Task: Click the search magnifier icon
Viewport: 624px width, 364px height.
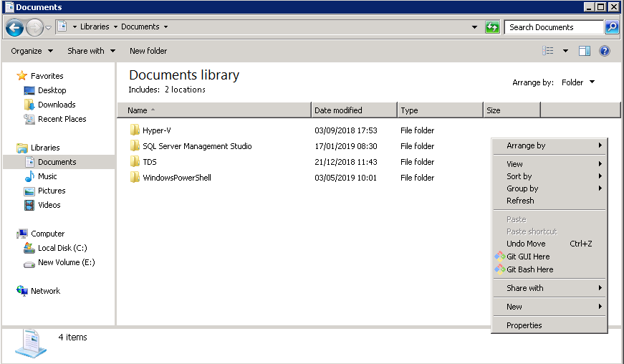Action: [612, 27]
